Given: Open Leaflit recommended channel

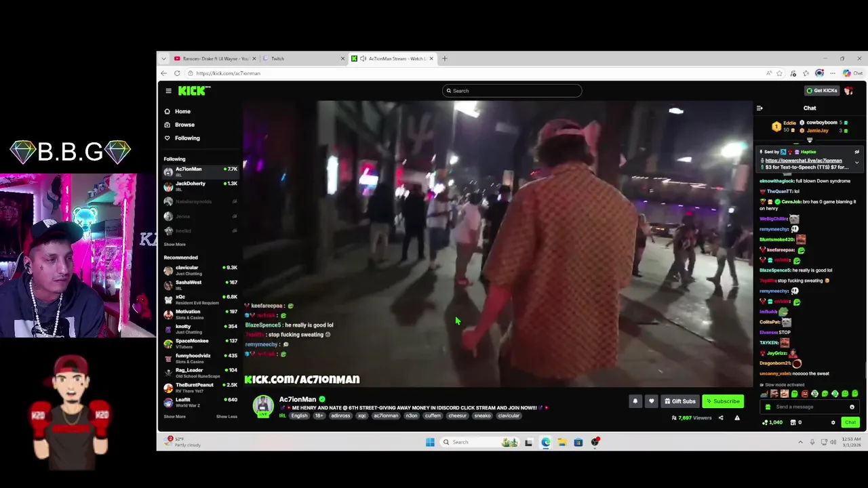Looking at the screenshot, I should [200, 402].
